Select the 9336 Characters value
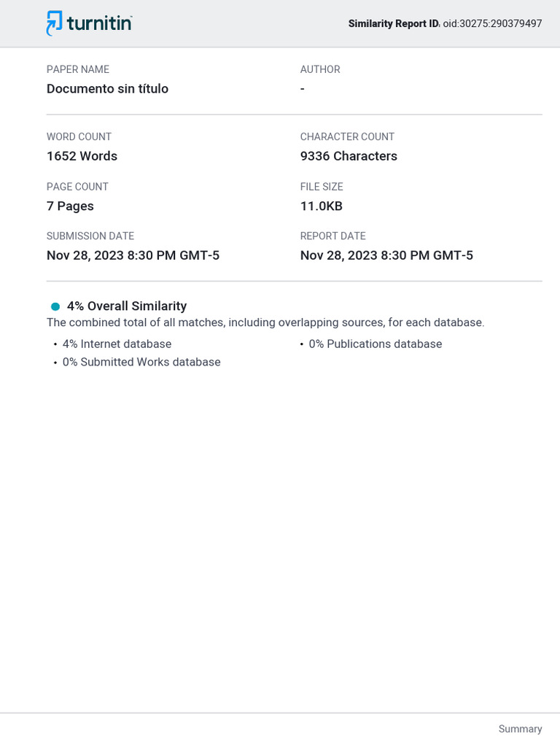Image resolution: width=560 pixels, height=747 pixels. 349,156
